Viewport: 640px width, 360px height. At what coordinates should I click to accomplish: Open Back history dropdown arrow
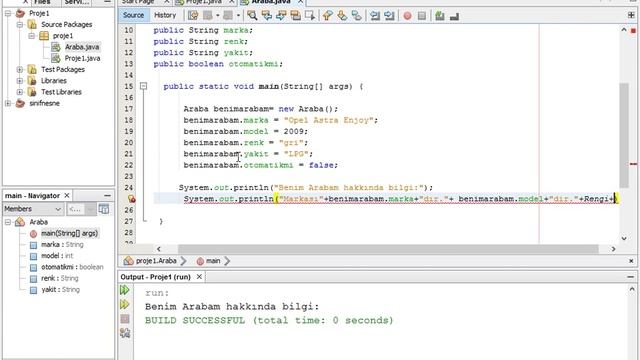point(218,16)
